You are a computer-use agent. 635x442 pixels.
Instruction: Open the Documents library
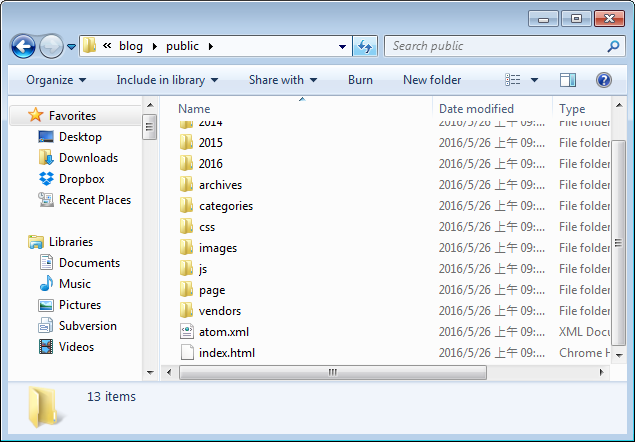[x=89, y=263]
